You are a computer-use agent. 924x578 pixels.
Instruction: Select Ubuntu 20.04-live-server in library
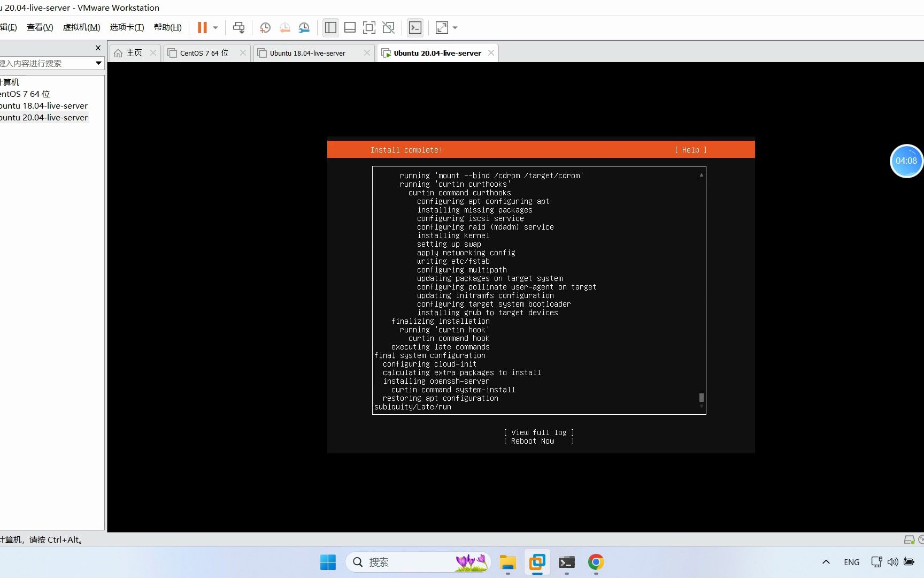tap(44, 117)
